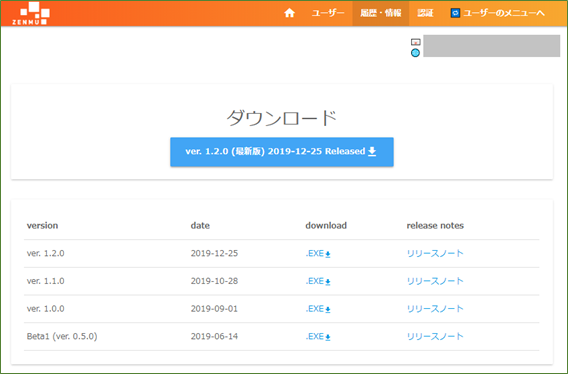Click the ZENMU logo
Image resolution: width=568 pixels, height=374 pixels.
coord(31,13)
